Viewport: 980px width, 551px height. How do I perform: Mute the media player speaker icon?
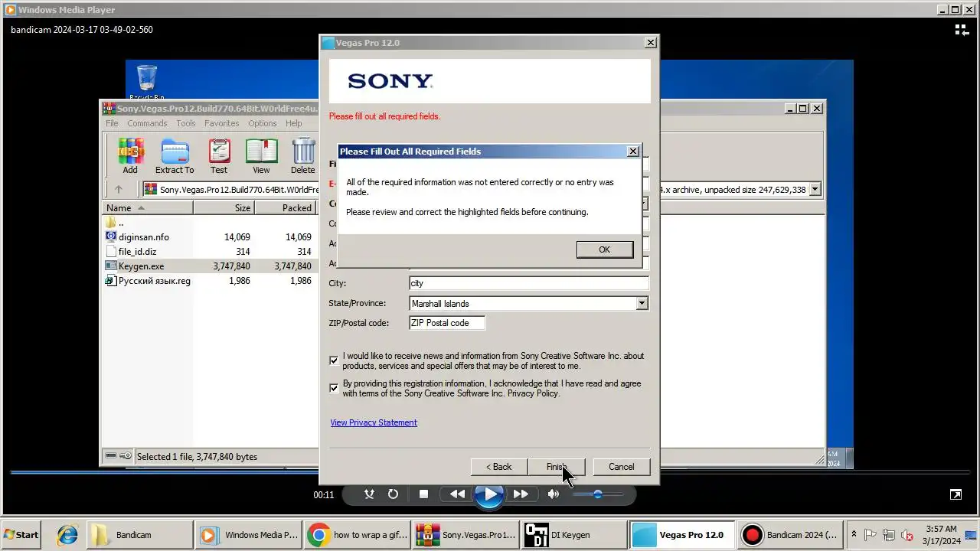tap(553, 494)
